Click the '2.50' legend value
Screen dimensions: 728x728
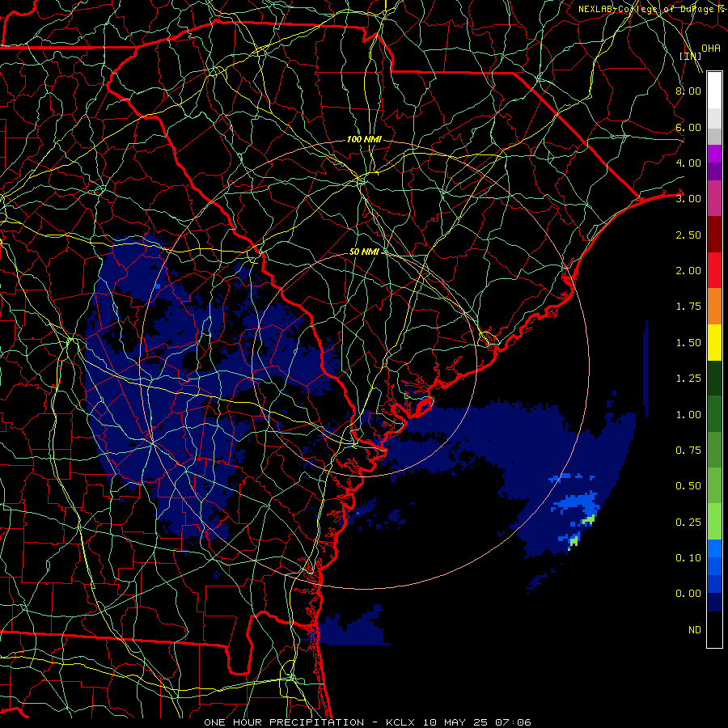(x=688, y=235)
